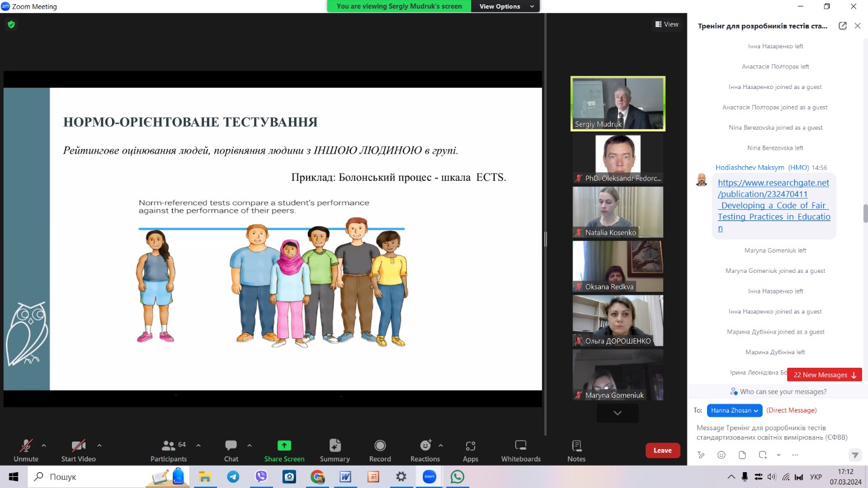Toggle the Record meeting button
868x488 pixels.
pyautogui.click(x=380, y=450)
